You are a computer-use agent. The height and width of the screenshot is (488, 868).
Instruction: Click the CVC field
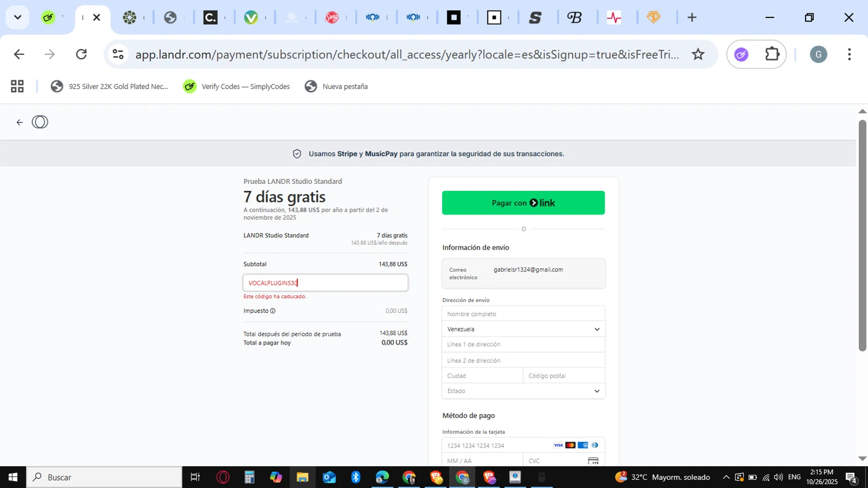click(x=564, y=461)
